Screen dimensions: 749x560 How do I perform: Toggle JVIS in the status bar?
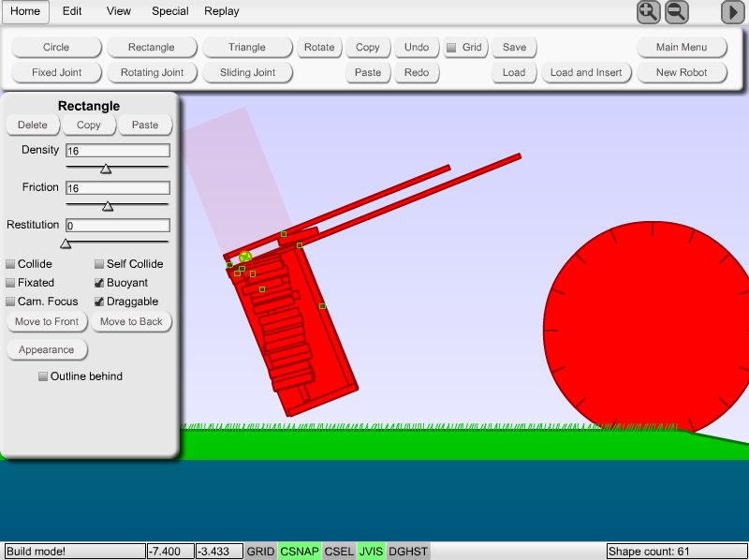371,552
